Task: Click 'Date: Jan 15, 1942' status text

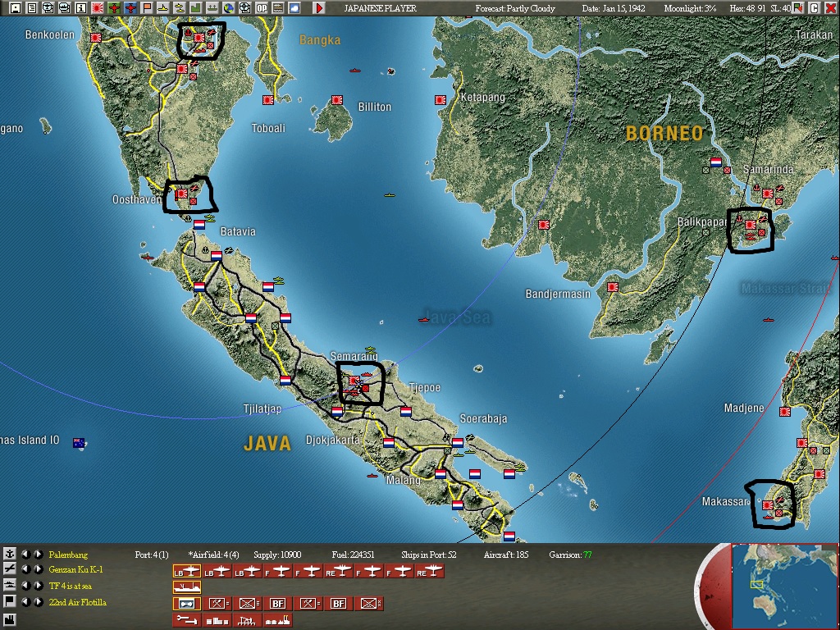Action: tap(614, 8)
